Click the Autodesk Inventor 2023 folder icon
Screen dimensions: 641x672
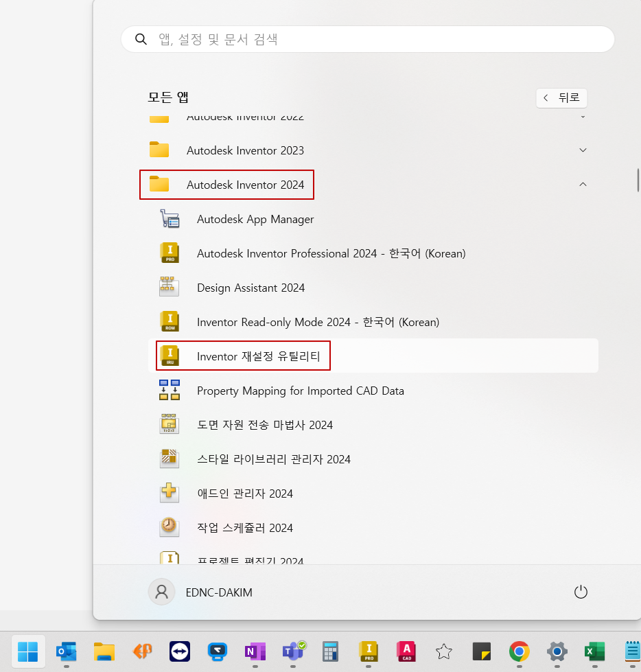tap(159, 150)
